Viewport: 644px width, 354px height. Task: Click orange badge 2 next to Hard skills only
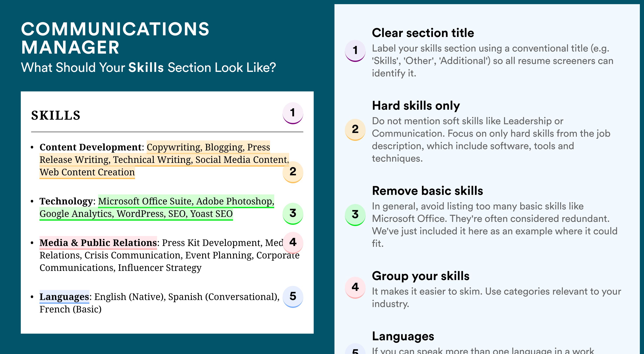click(x=355, y=130)
